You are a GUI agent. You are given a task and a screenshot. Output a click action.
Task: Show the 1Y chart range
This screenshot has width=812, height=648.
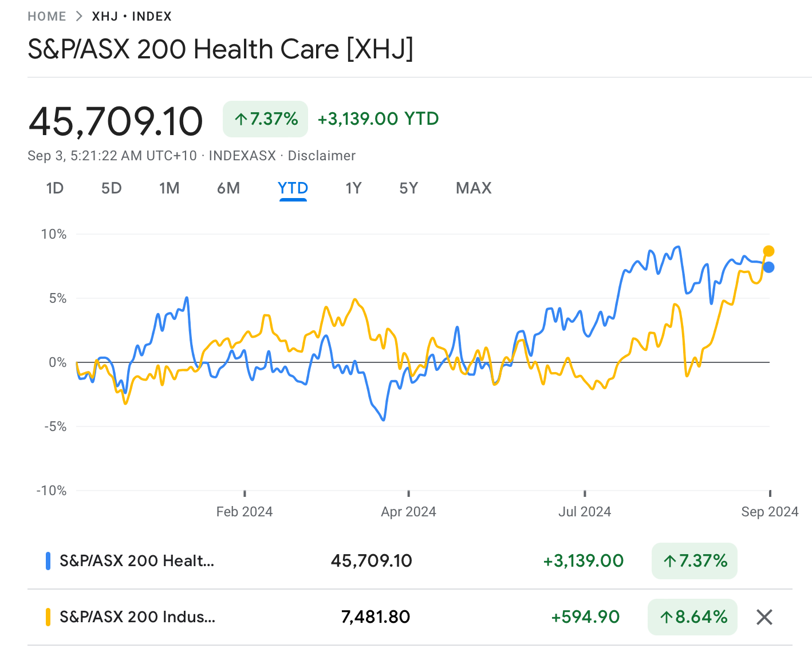353,188
